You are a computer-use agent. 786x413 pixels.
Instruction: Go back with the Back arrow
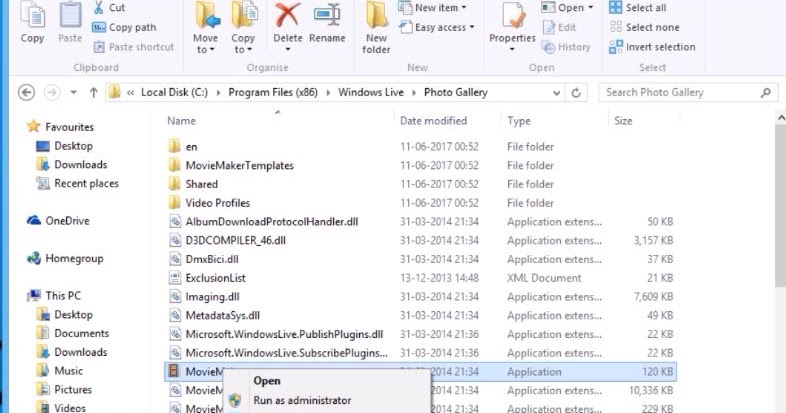(x=27, y=92)
